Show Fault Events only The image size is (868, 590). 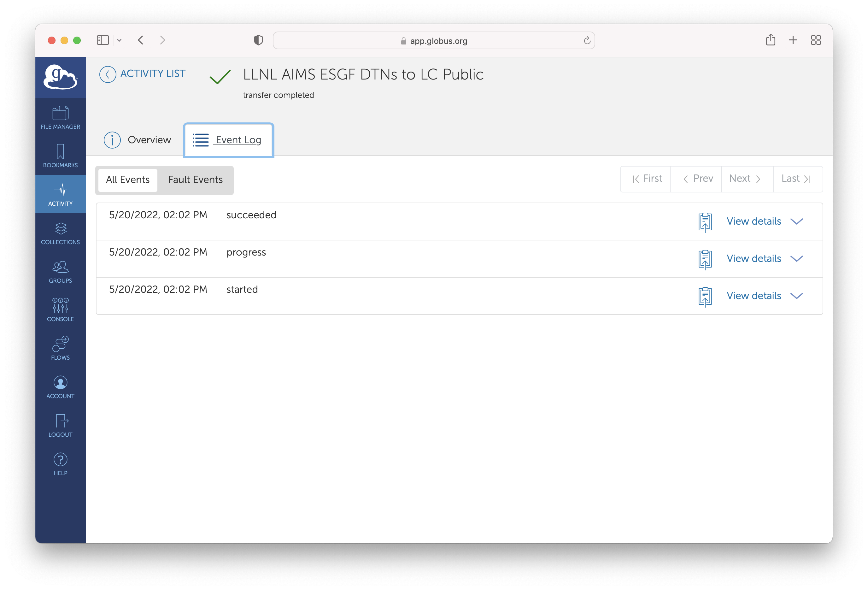tap(195, 180)
